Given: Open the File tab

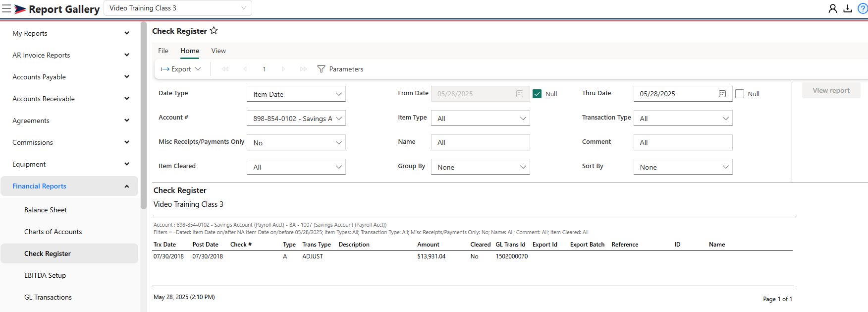Looking at the screenshot, I should [x=163, y=51].
